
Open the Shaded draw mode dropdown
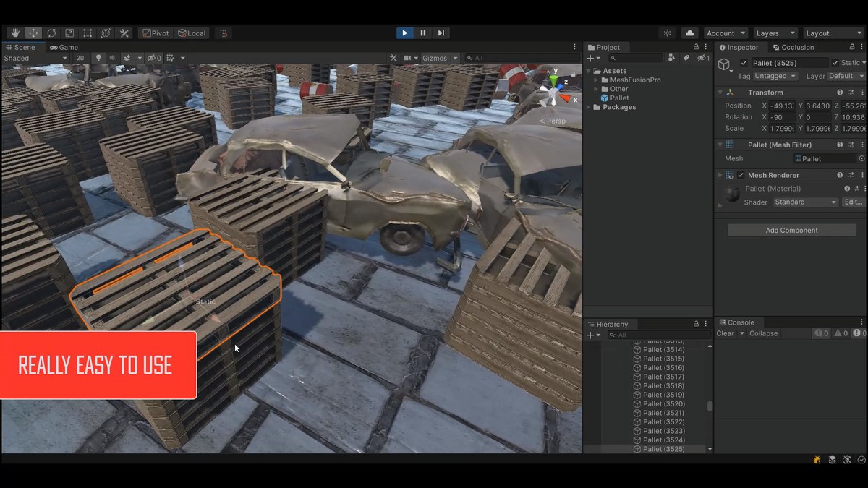[35, 58]
